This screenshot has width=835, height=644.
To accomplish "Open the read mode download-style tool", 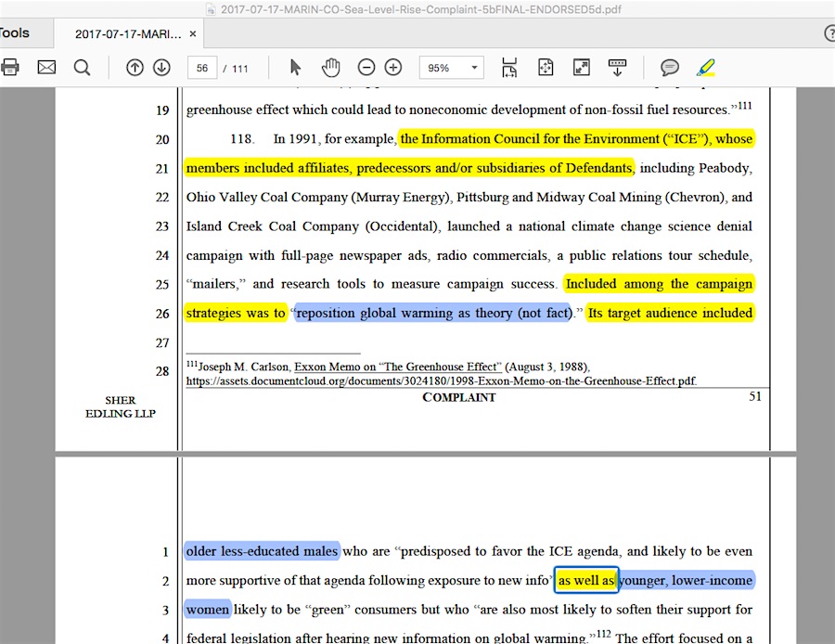I will [617, 68].
